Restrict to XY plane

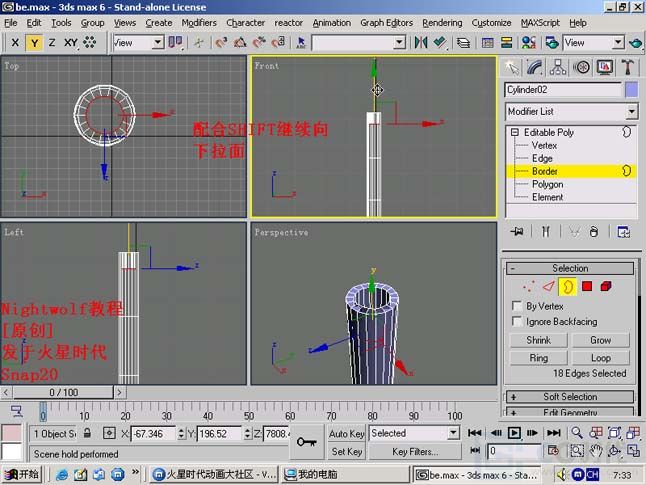70,43
